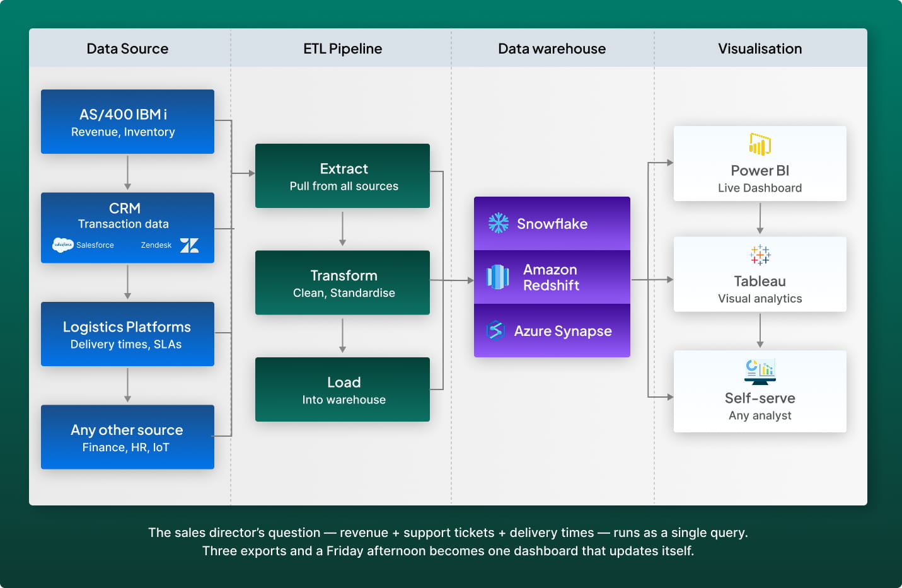Click the Snowflake icon
The image size is (902, 588).
coord(498,223)
